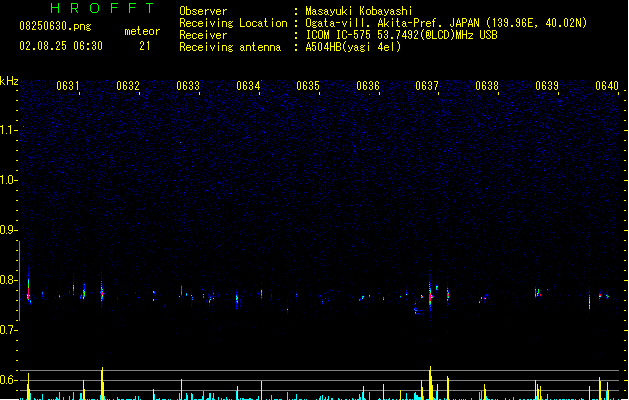Viewport: 629px width, 400px height.
Task: Click the meteor count 21
Action: [145, 46]
